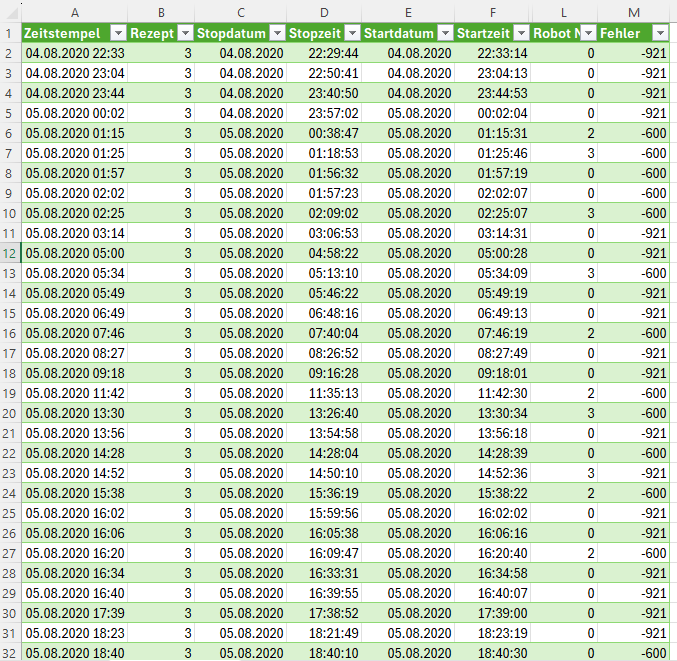Open the Stopzeit filter dropdown
Screen dimensions: 677x661
tap(352, 33)
